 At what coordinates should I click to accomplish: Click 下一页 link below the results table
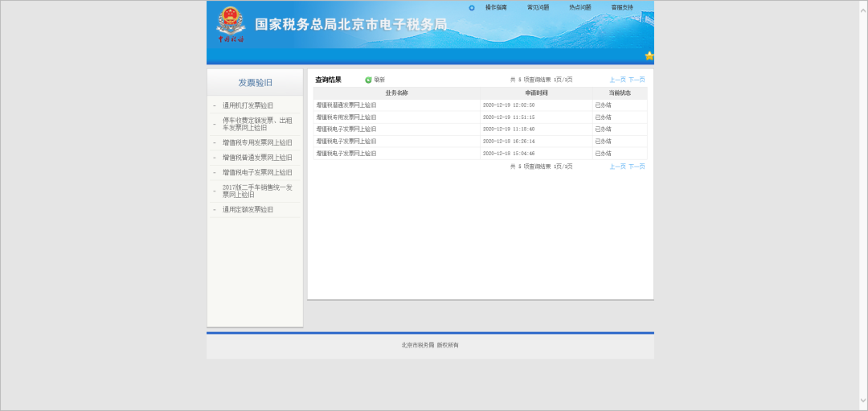coord(637,166)
